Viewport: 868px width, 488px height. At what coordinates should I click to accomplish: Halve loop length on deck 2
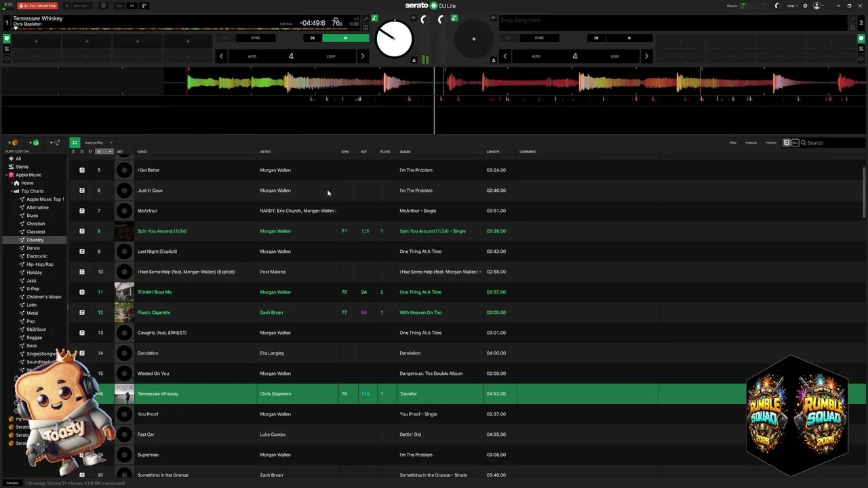tap(505, 56)
